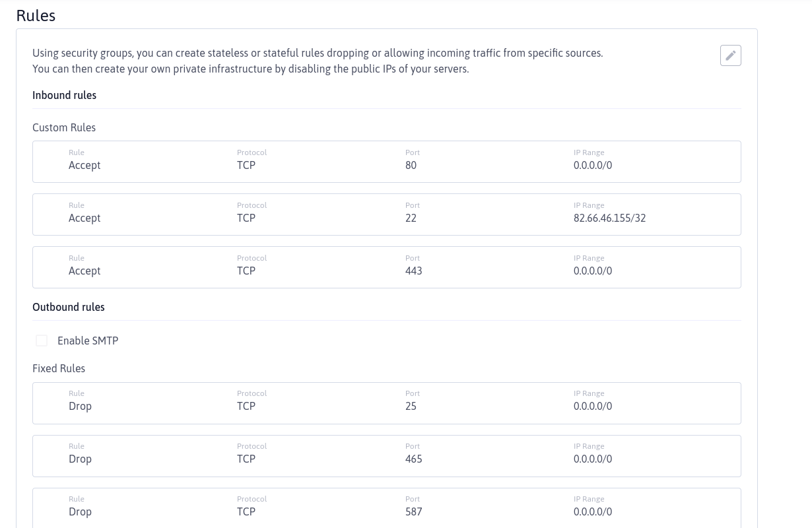This screenshot has width=812, height=528.
Task: Select the inbound rule for port 443
Action: 387,267
